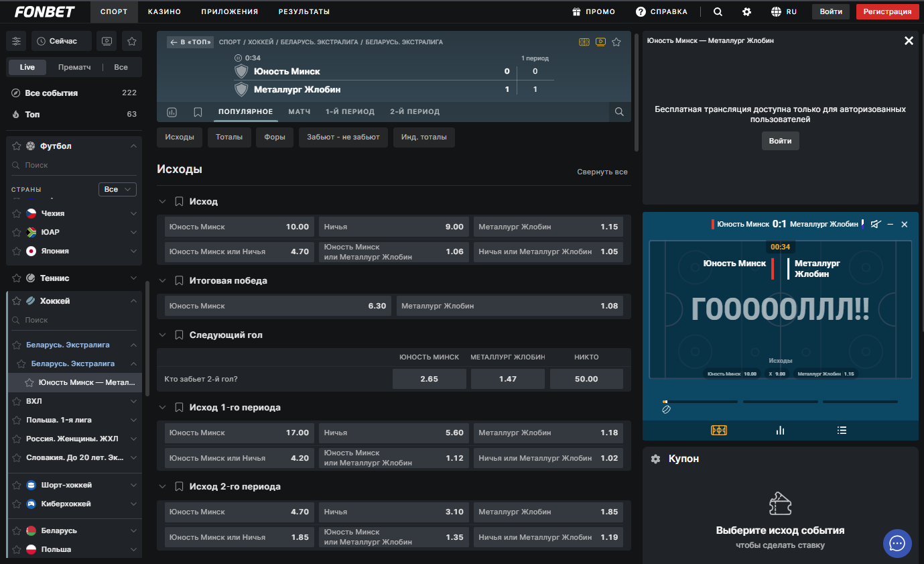924x564 pixels.
Task: Favorite the ВХЛ league star
Action: click(17, 401)
